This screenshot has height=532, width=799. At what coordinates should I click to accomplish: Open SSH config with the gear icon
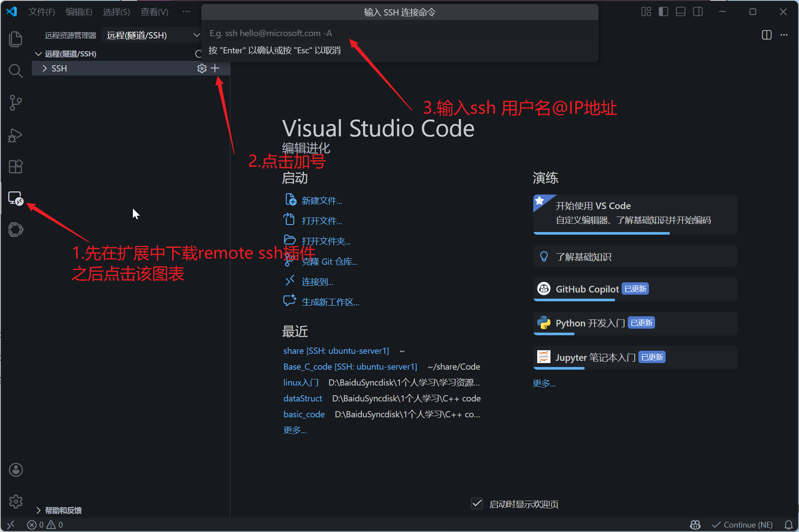202,68
